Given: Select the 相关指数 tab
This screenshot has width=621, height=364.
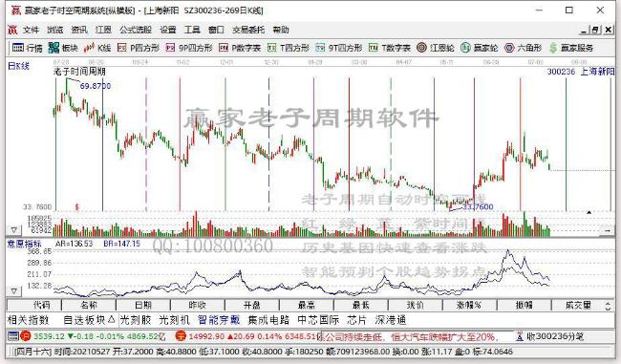Looking at the screenshot, I should click(x=28, y=320).
